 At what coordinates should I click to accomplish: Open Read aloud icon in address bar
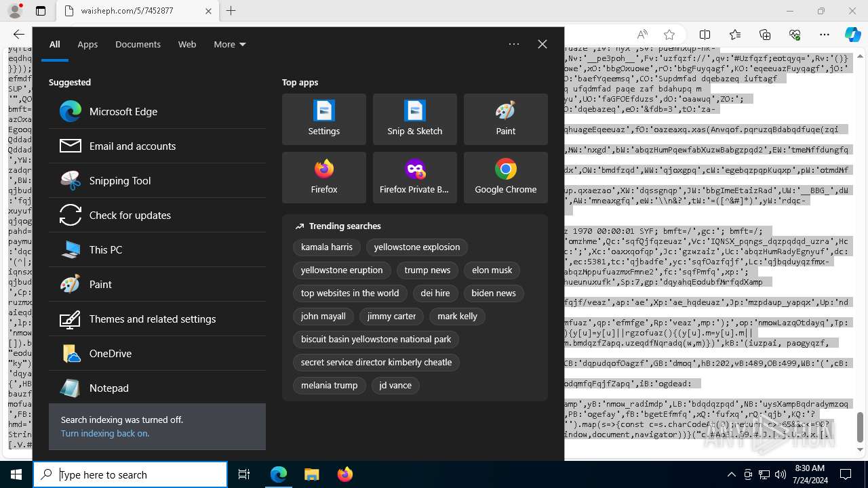click(x=642, y=35)
